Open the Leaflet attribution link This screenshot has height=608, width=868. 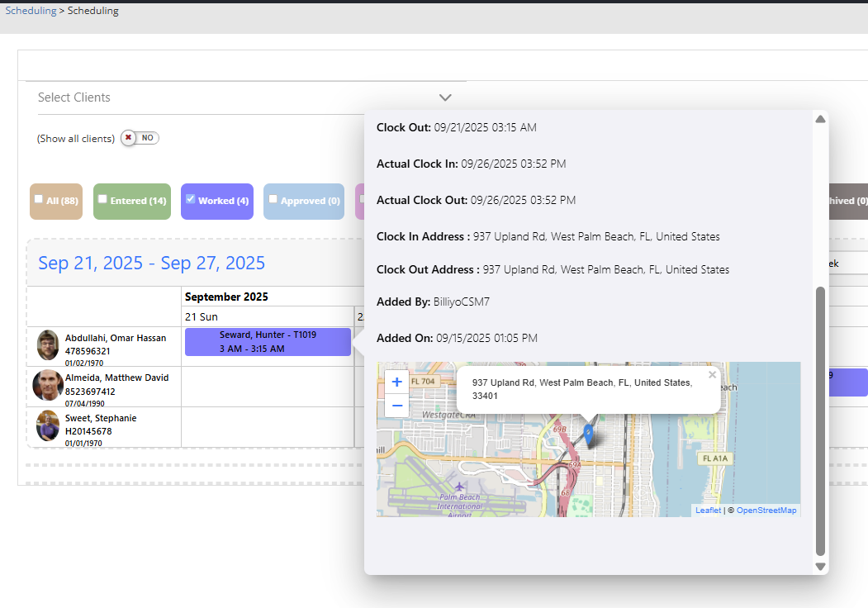tap(708, 511)
